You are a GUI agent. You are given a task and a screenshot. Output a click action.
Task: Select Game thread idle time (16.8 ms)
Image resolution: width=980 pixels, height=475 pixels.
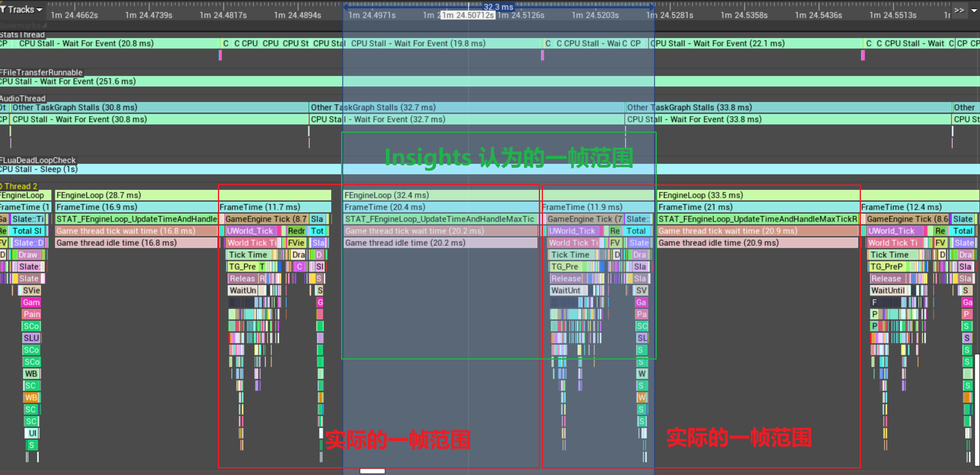(x=136, y=243)
